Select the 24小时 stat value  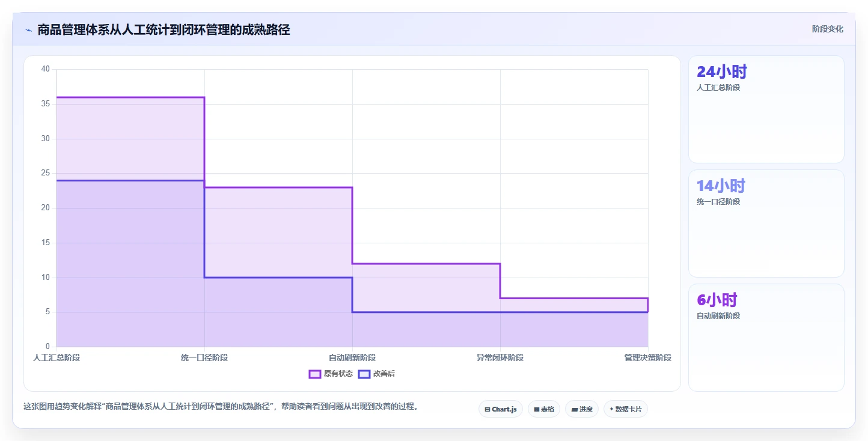722,71
